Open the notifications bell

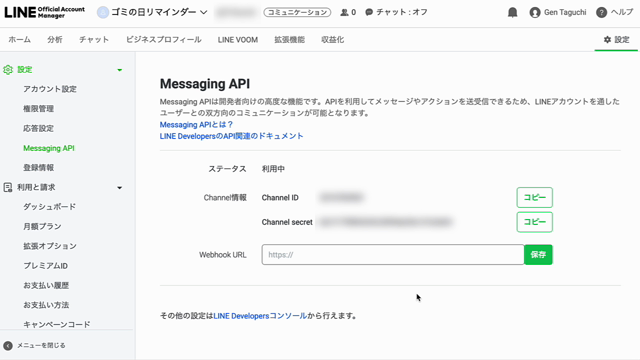click(x=513, y=13)
